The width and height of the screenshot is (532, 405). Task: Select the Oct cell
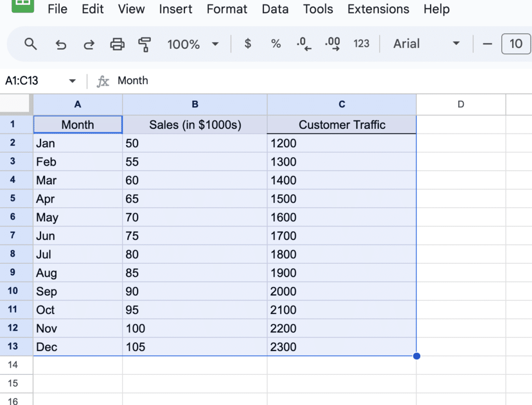(x=78, y=309)
